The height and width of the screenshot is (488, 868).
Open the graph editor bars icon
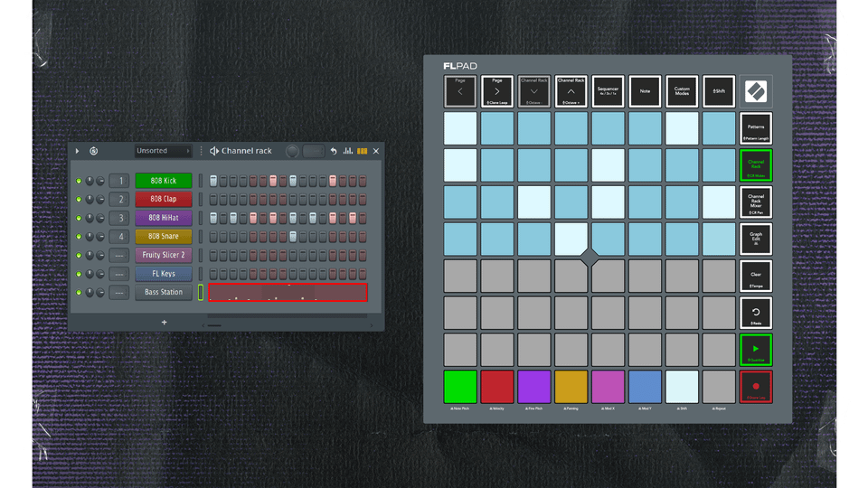(x=347, y=151)
